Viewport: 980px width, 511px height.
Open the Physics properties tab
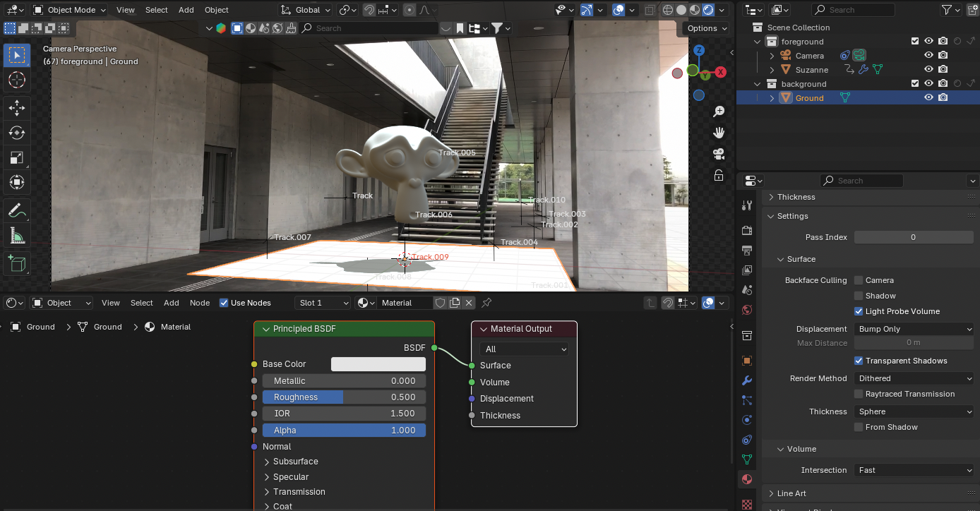[x=747, y=420]
